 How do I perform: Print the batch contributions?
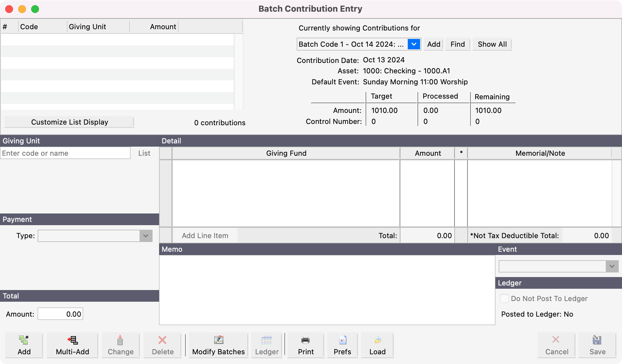[305, 345]
